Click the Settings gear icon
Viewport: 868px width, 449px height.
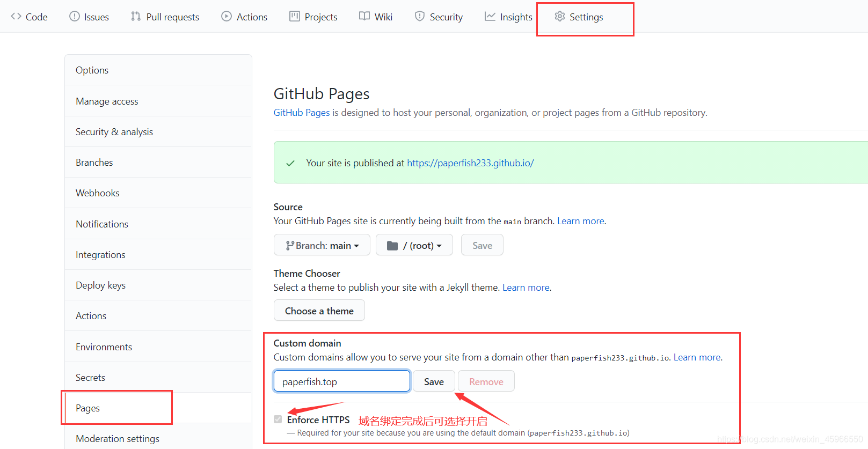(x=560, y=17)
